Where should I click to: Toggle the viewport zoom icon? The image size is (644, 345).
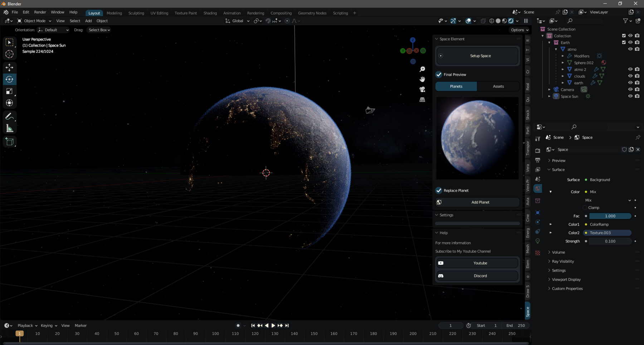click(423, 69)
